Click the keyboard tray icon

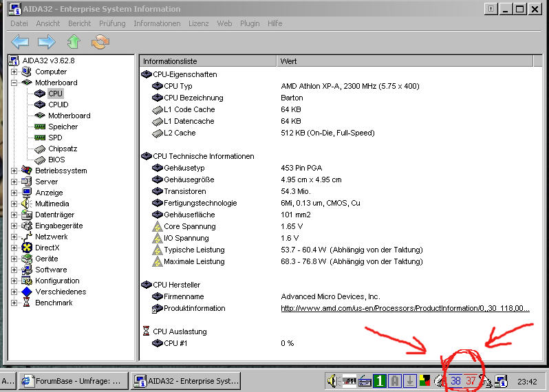[x=365, y=381]
